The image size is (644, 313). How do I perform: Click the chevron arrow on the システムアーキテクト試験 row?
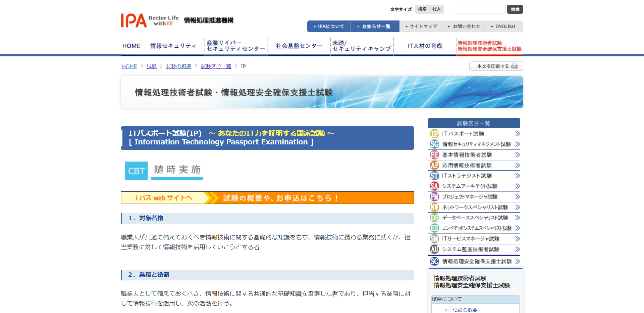click(x=518, y=186)
